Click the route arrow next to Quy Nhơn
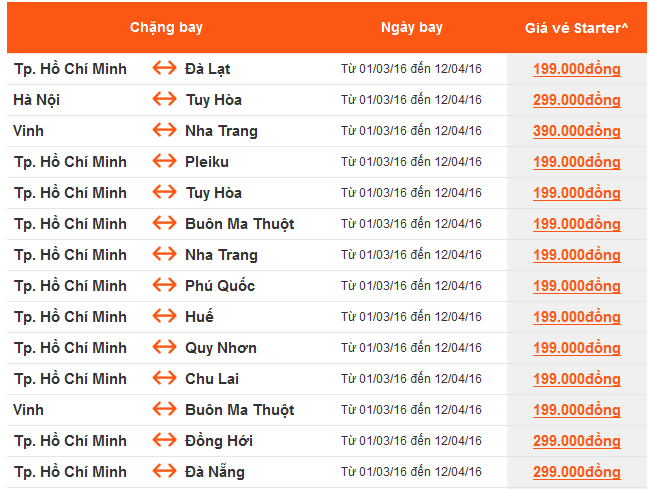 [164, 348]
